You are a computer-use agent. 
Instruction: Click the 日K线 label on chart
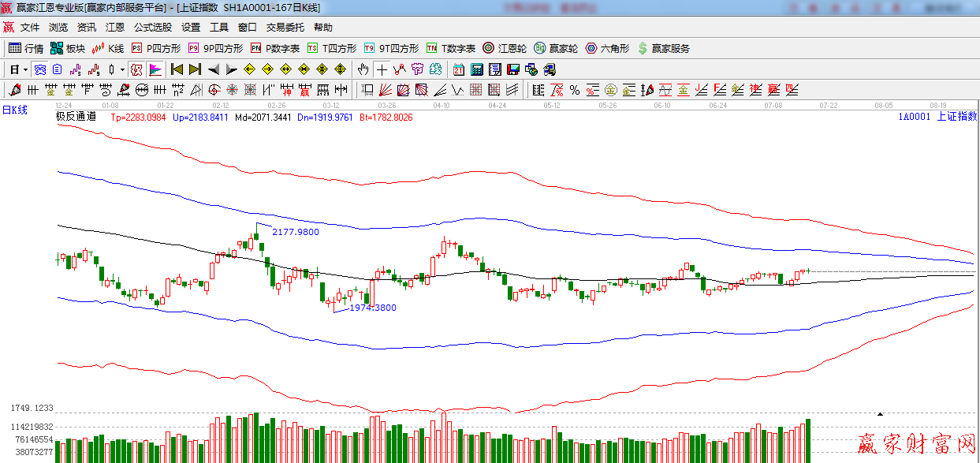pyautogui.click(x=14, y=110)
